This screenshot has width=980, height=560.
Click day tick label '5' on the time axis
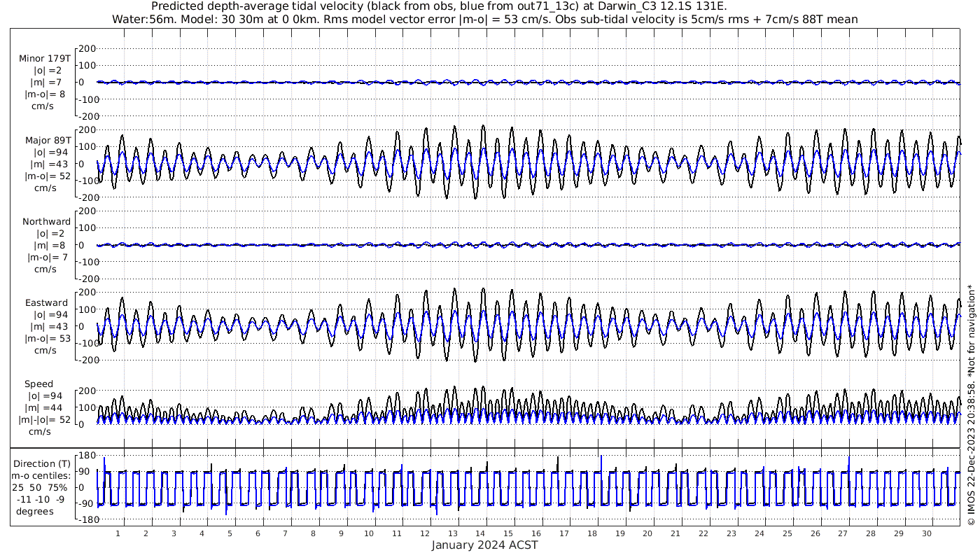(x=230, y=533)
